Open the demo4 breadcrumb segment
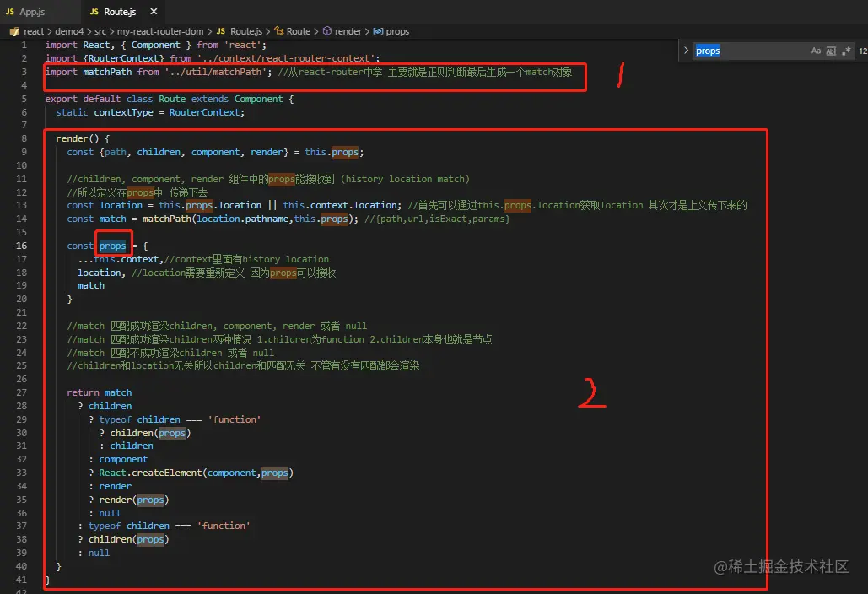Image resolution: width=868 pixels, height=594 pixels. click(69, 31)
